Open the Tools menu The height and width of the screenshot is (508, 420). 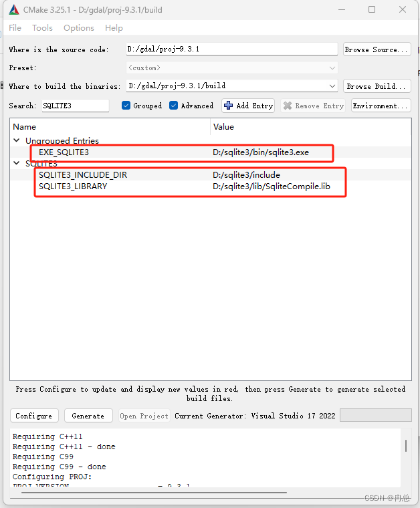click(x=42, y=28)
